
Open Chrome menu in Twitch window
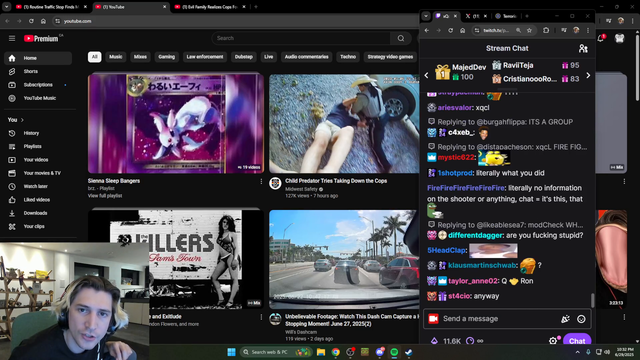coord(588,31)
